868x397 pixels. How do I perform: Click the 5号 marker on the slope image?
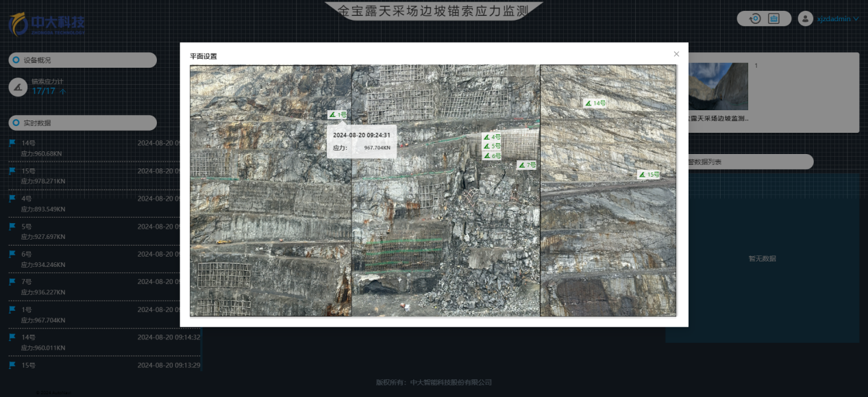pyautogui.click(x=492, y=146)
